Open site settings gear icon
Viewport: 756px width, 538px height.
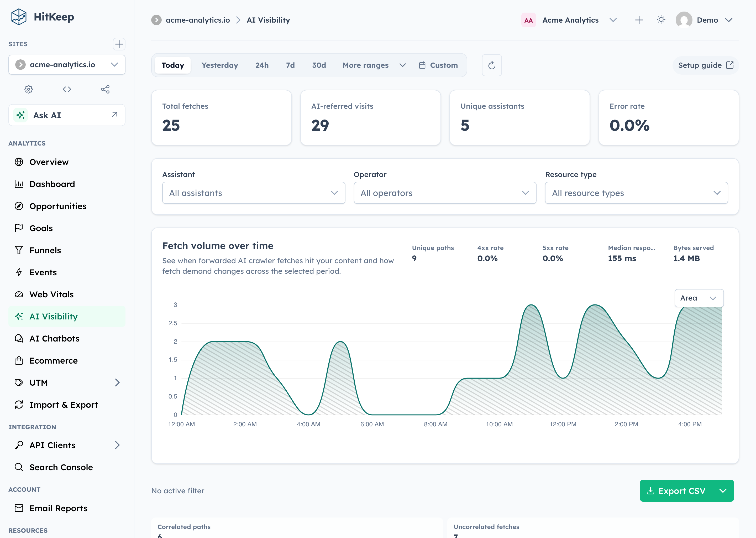point(28,89)
